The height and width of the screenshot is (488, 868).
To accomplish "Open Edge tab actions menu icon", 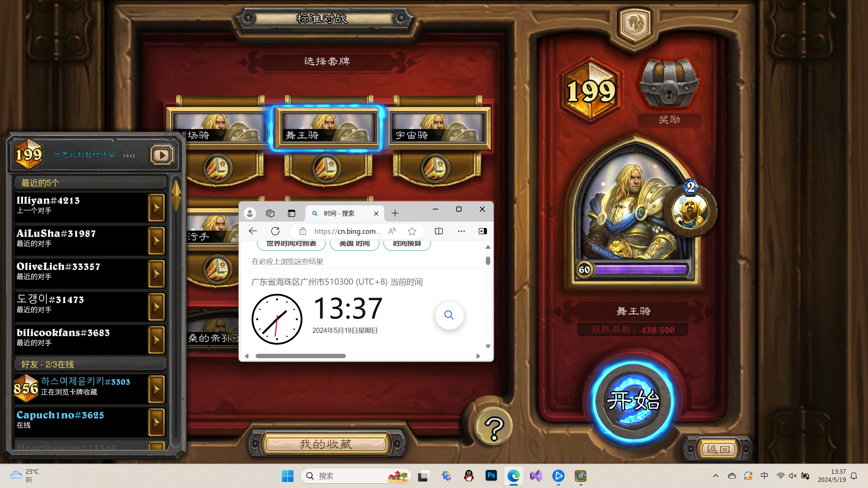I will pyautogui.click(x=292, y=213).
